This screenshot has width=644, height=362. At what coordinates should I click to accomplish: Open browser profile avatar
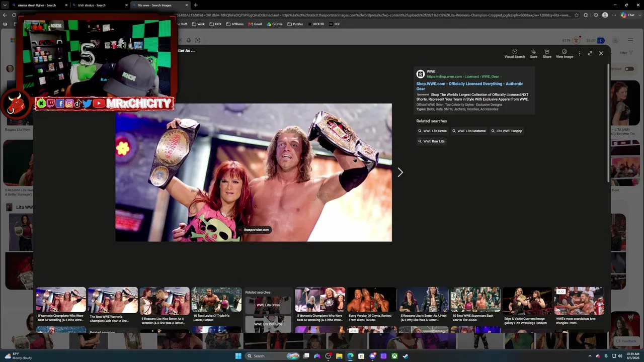point(605,15)
